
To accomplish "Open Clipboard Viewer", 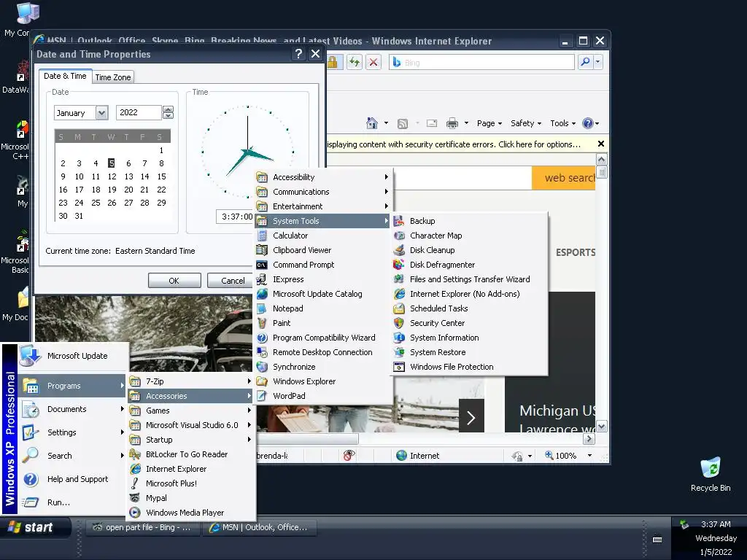I will click(x=322, y=250).
